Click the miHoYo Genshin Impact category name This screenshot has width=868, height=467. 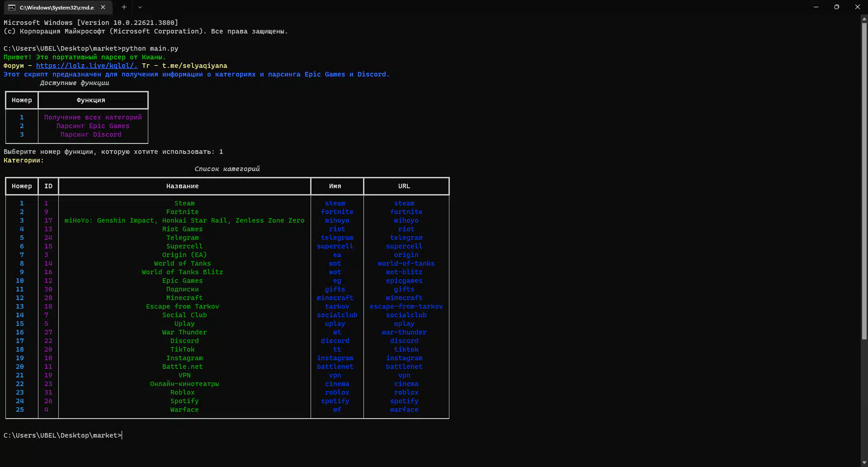(x=184, y=220)
